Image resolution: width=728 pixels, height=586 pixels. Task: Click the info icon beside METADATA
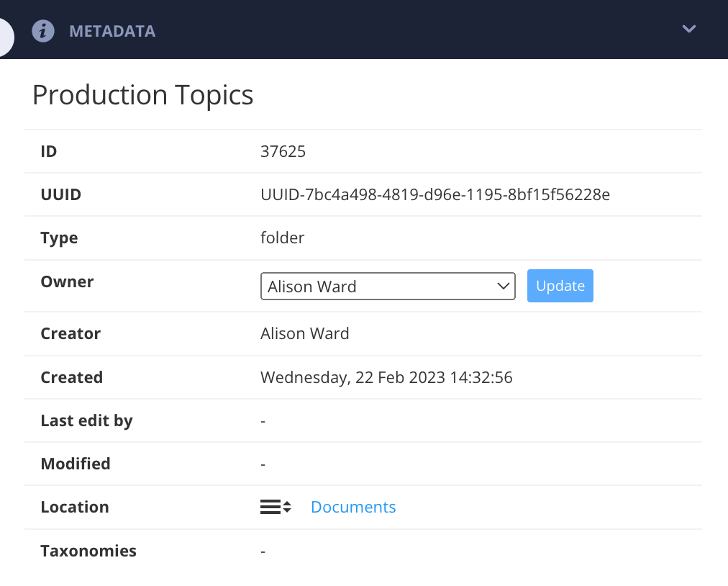43,30
